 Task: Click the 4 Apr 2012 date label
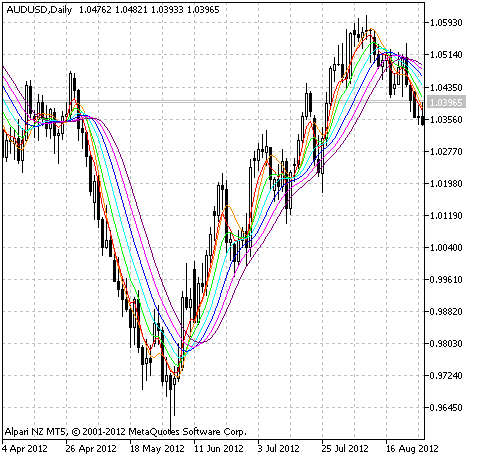[x=25, y=449]
